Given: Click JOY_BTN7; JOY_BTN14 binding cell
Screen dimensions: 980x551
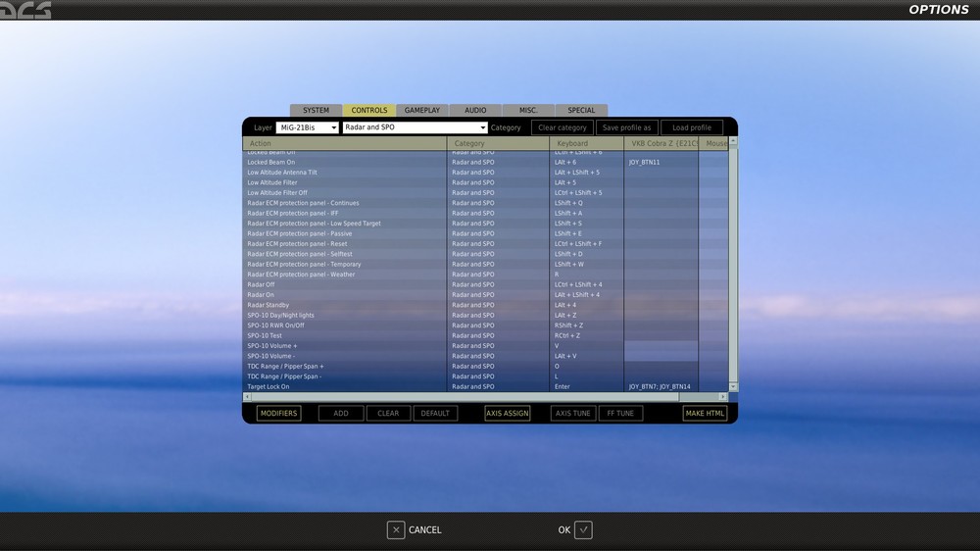Looking at the screenshot, I should click(661, 386).
